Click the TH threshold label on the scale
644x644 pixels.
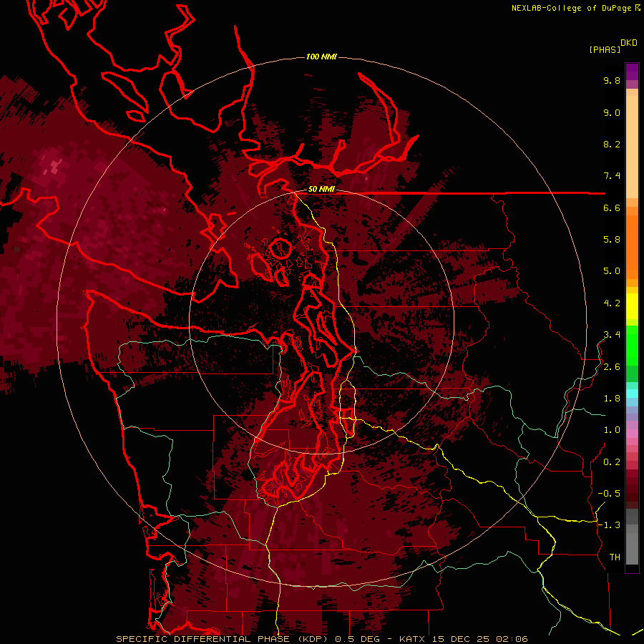coord(615,557)
